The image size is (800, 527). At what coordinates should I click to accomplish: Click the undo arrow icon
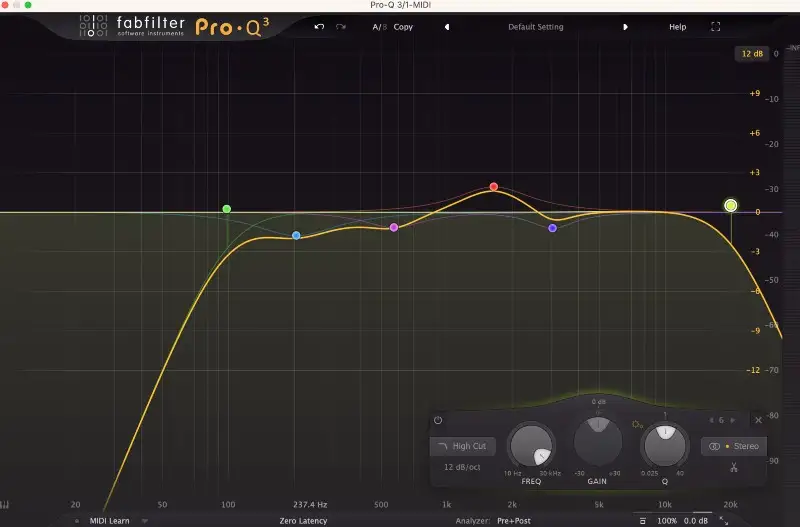319,27
